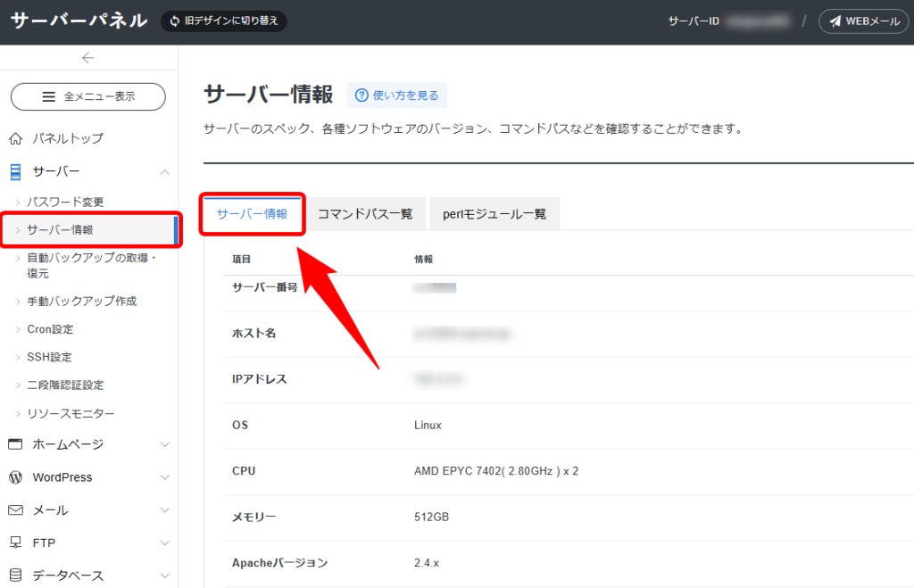Click the 使い方を見る help link

pos(397,95)
